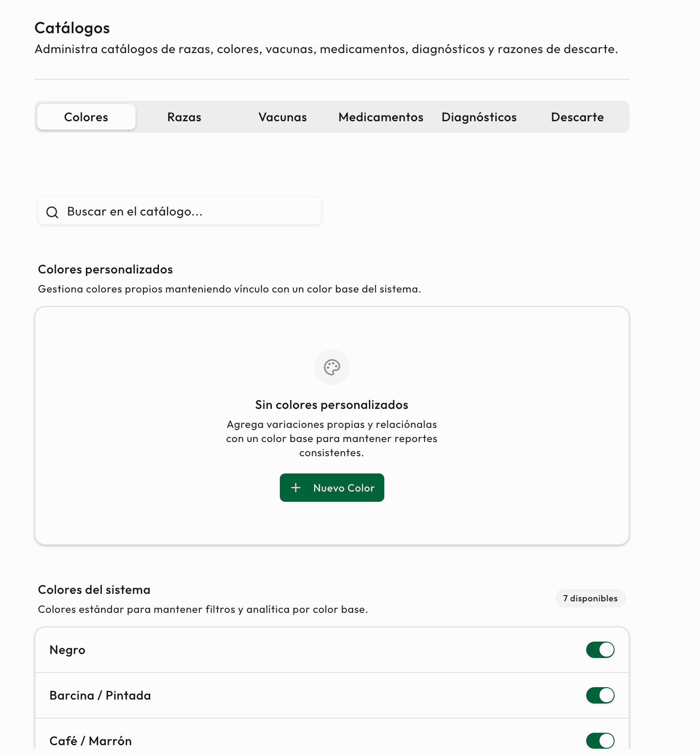Click the Colores personalizados section heading
Image resolution: width=700 pixels, height=754 pixels.
coord(105,269)
